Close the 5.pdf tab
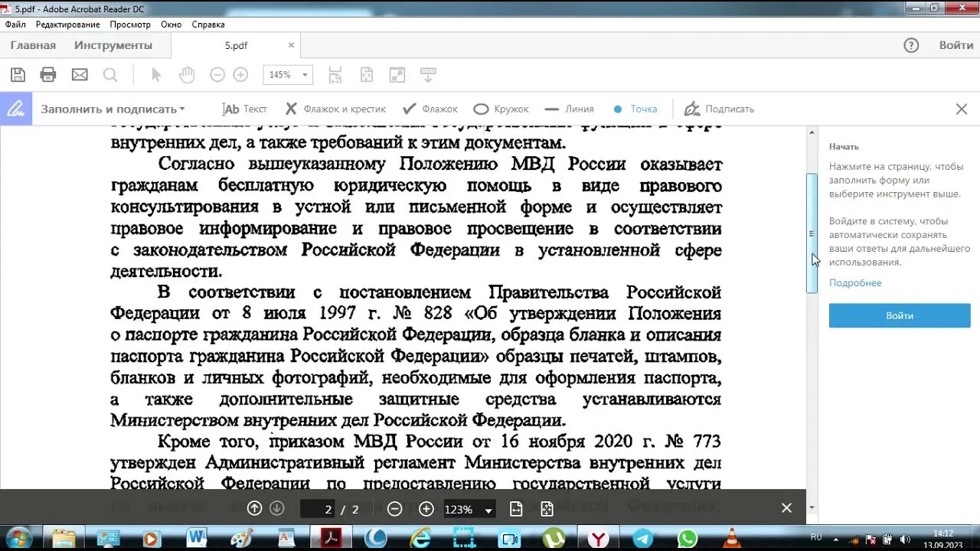Viewport: 980px width, 551px height. 291,45
